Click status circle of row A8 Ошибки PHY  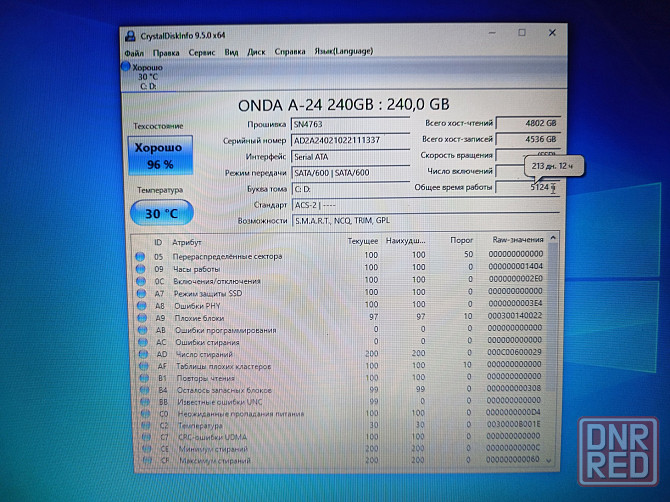pyautogui.click(x=141, y=306)
